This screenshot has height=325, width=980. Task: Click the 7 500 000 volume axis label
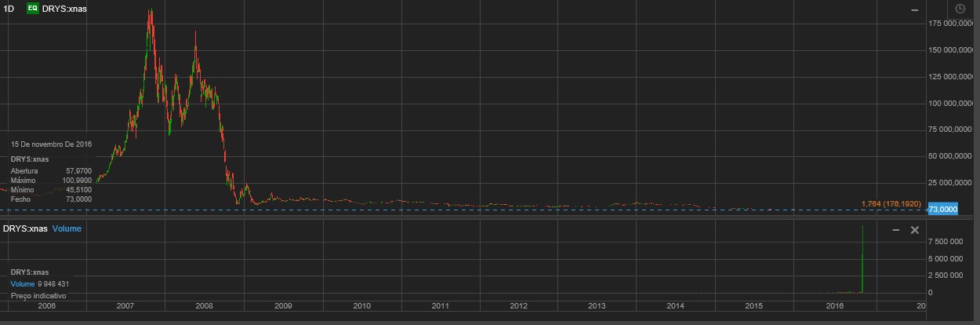point(946,241)
